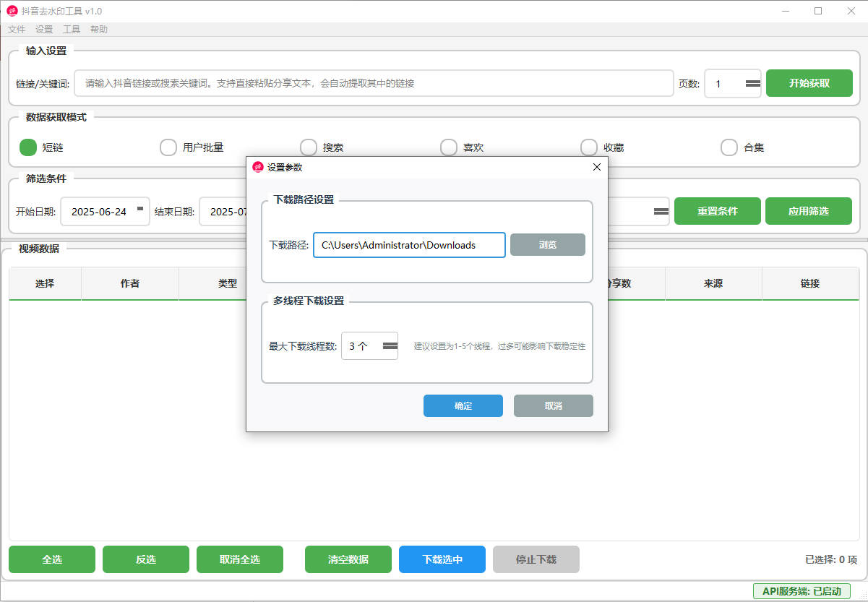Image resolution: width=868 pixels, height=602 pixels.
Task: Select the 合集 mode radio button
Action: pyautogui.click(x=729, y=147)
